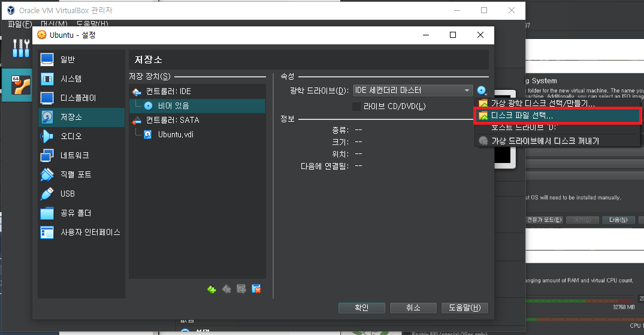The width and height of the screenshot is (644, 335).
Task: Select the 저장소 storage category
Action: (81, 117)
